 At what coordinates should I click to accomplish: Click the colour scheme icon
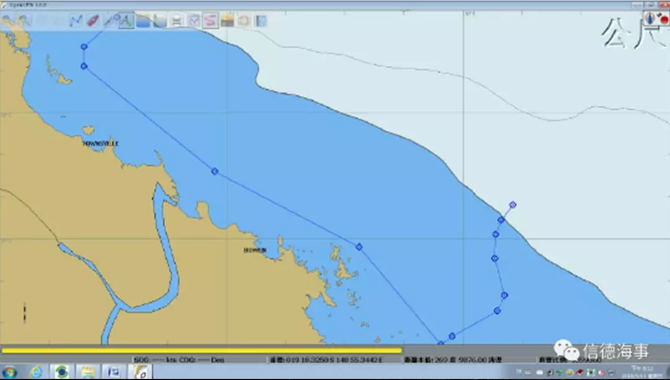(x=227, y=21)
